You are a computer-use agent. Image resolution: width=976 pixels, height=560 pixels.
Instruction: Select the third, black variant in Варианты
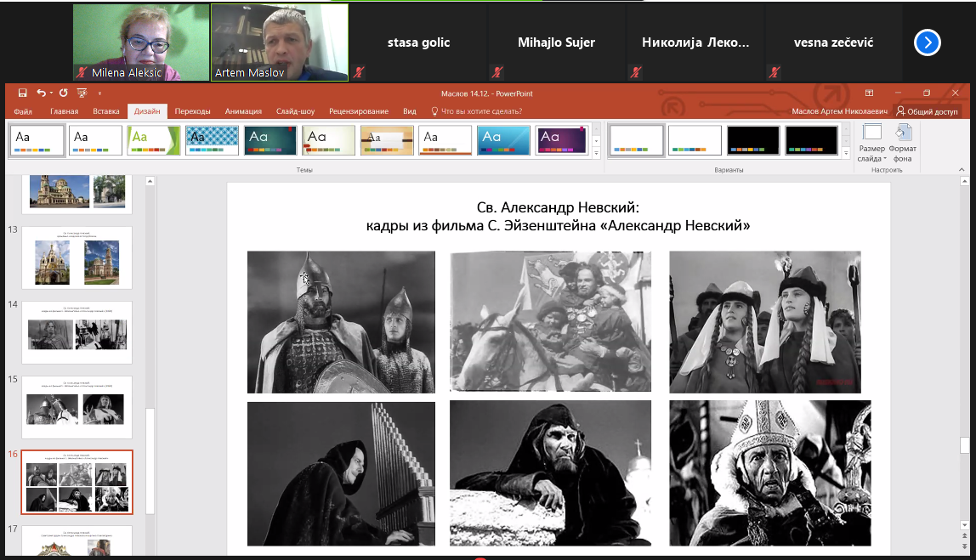753,140
